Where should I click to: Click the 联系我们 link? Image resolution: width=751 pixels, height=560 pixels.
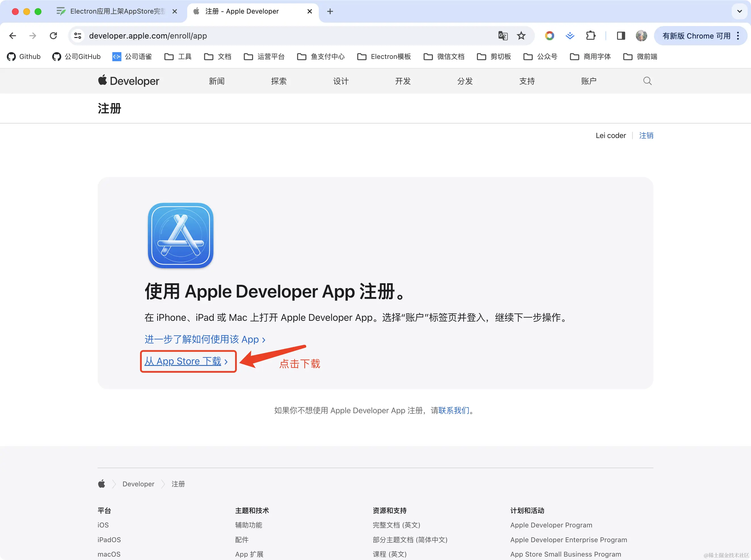[x=454, y=411]
